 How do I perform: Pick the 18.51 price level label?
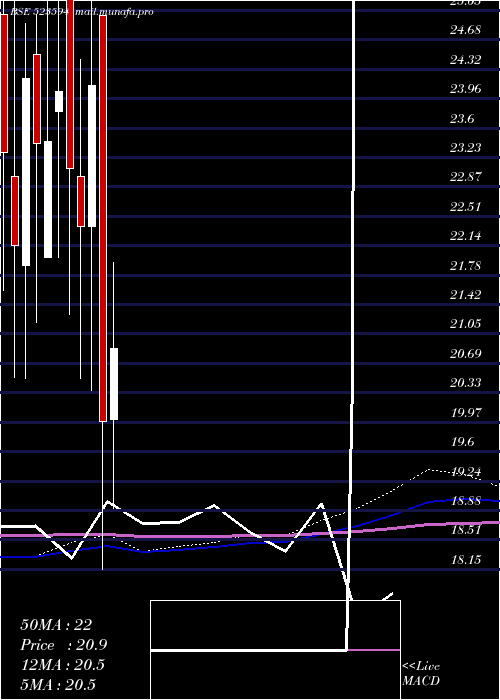coord(465,530)
